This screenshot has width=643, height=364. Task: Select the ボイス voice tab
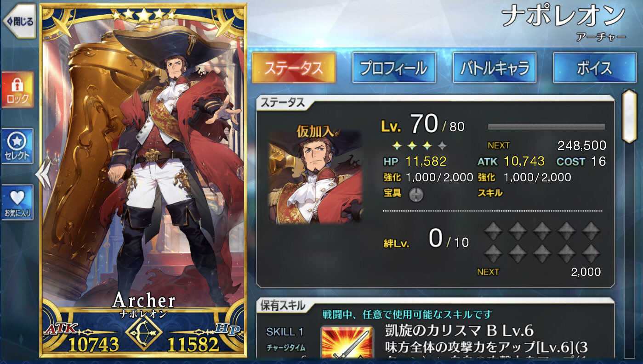[x=594, y=68]
